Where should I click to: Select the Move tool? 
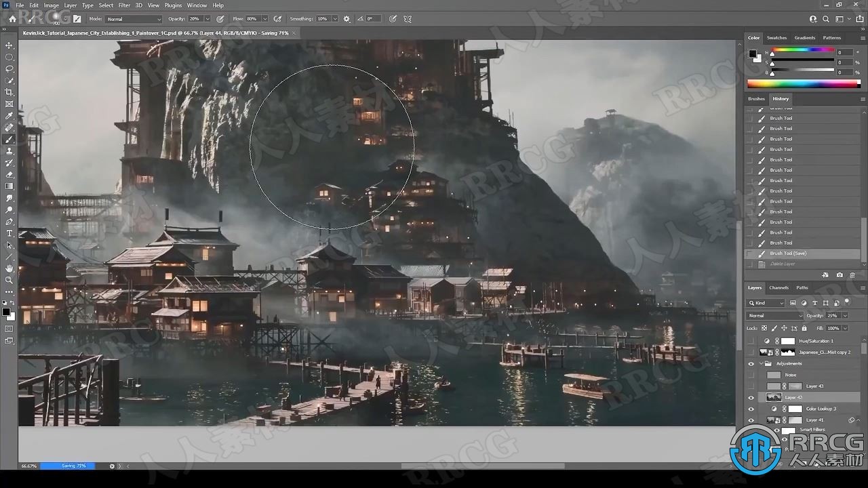(x=9, y=45)
